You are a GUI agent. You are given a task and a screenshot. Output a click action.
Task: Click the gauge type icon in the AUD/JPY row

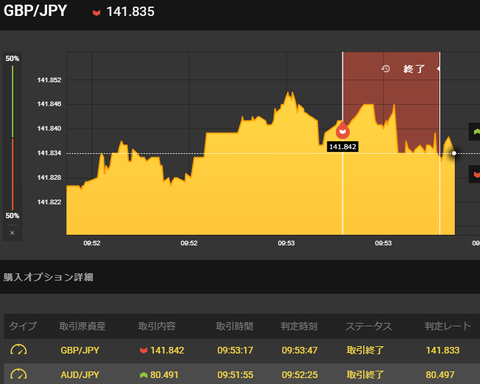[19, 374]
